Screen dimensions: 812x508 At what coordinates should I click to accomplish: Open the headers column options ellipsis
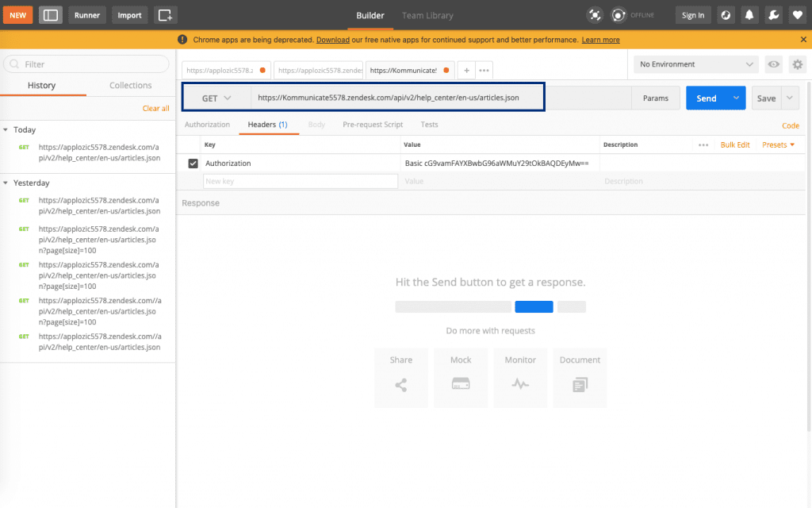(x=703, y=145)
